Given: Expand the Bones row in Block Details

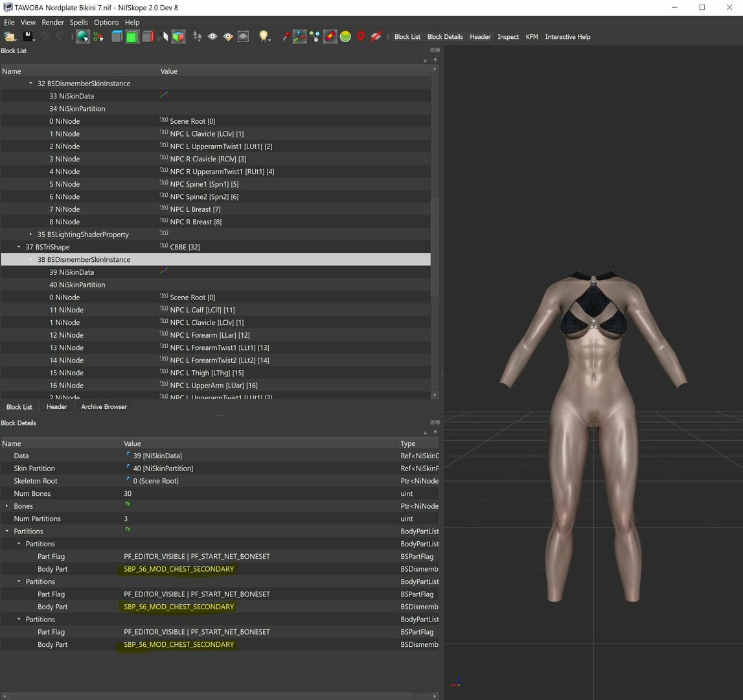Looking at the screenshot, I should (6, 506).
